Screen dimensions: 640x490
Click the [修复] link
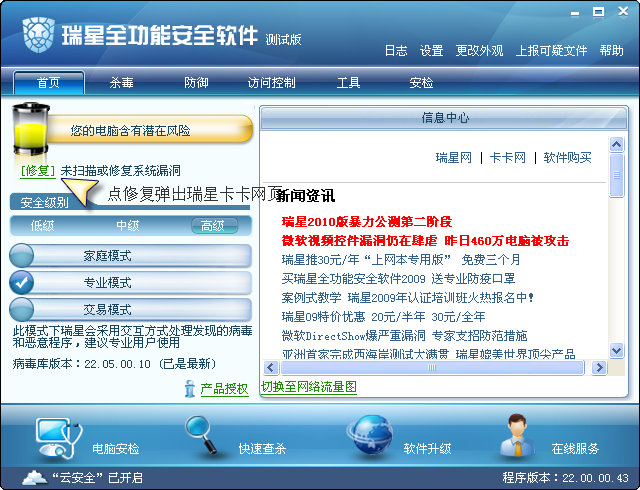tap(38, 171)
